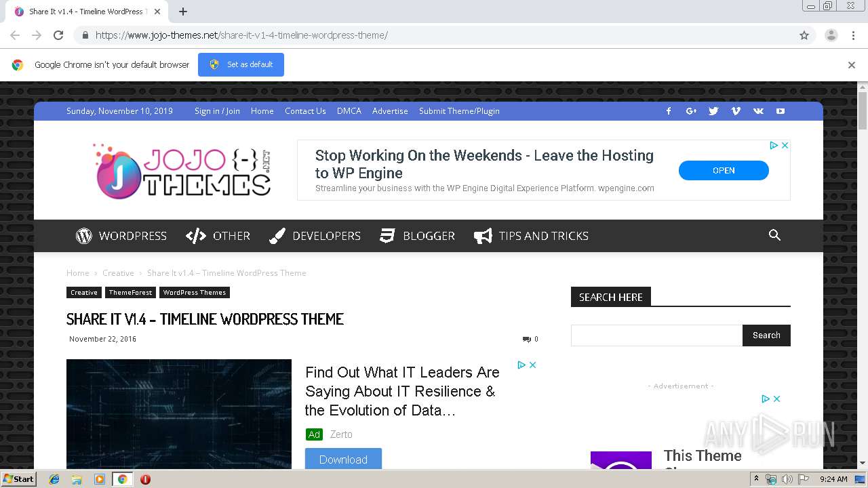Click the Creative breadcrumb
Screen dimensions: 868x488
pos(118,273)
